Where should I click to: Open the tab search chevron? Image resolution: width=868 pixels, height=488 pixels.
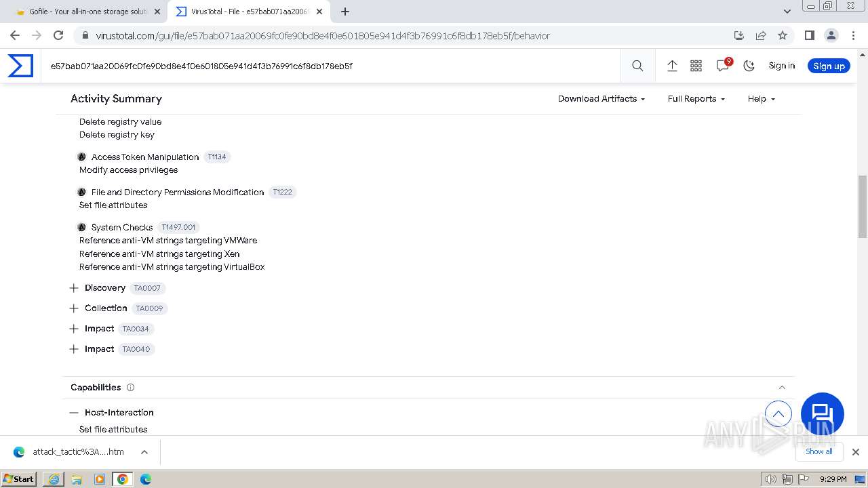787,12
